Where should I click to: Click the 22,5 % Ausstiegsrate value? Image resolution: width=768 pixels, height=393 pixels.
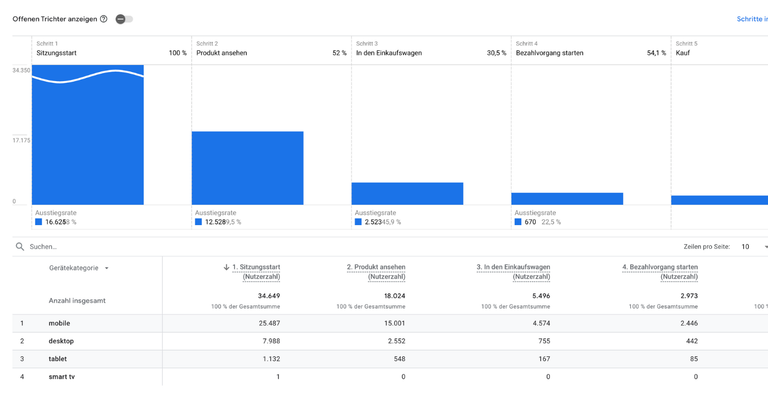[x=551, y=222]
